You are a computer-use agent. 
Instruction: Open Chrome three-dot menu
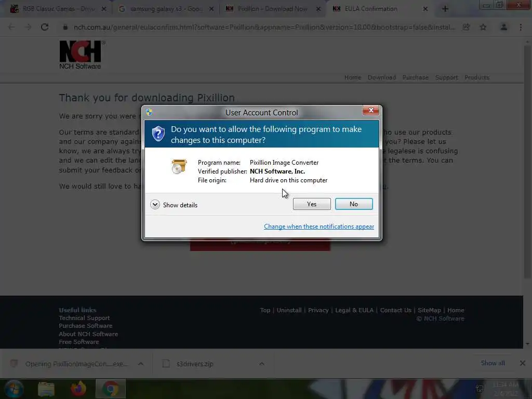pyautogui.click(x=521, y=27)
